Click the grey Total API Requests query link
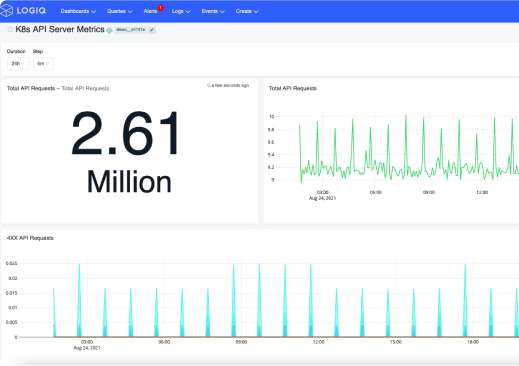Image resolution: width=519 pixels, height=366 pixels. point(85,88)
